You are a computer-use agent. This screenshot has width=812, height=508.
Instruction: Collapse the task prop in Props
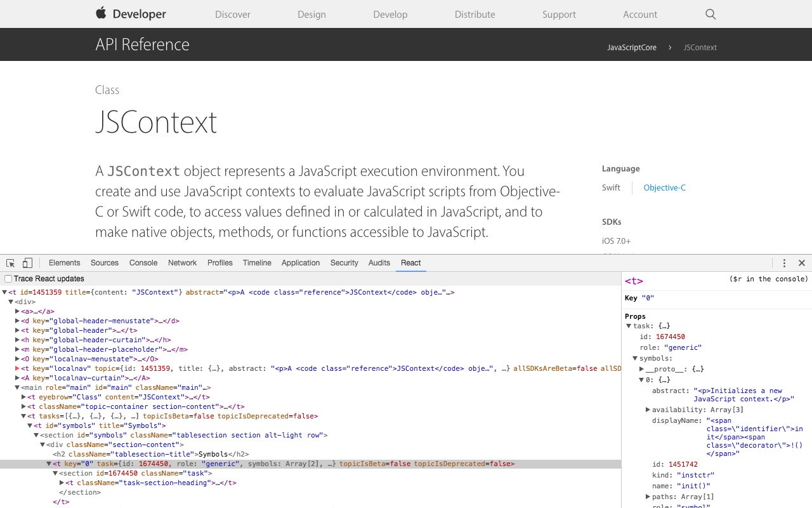click(629, 326)
